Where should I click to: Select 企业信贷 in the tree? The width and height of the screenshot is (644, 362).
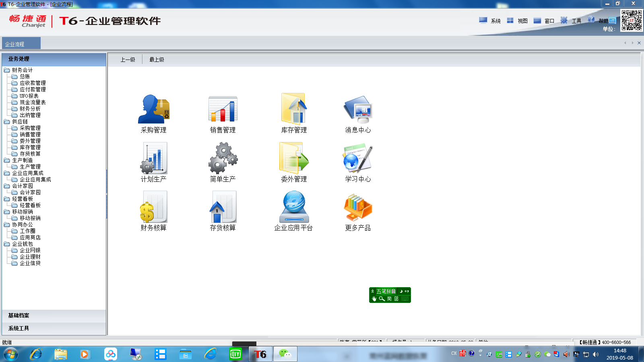[30, 263]
